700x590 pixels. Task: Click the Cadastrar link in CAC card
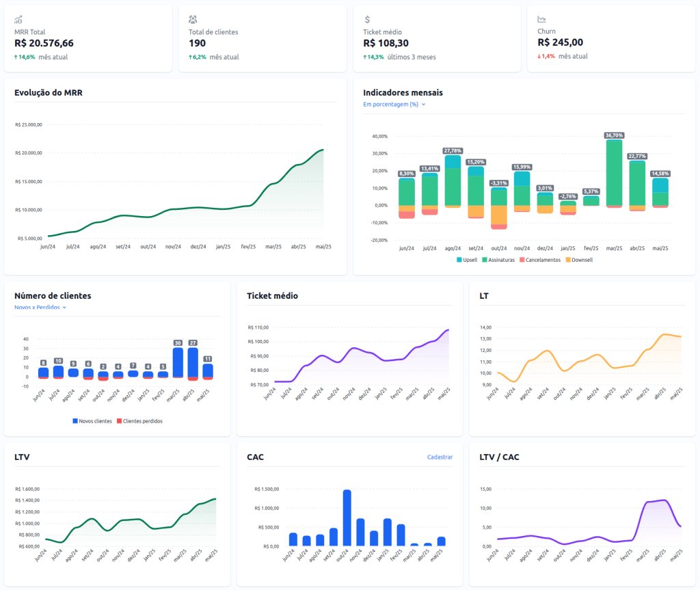[x=440, y=457]
